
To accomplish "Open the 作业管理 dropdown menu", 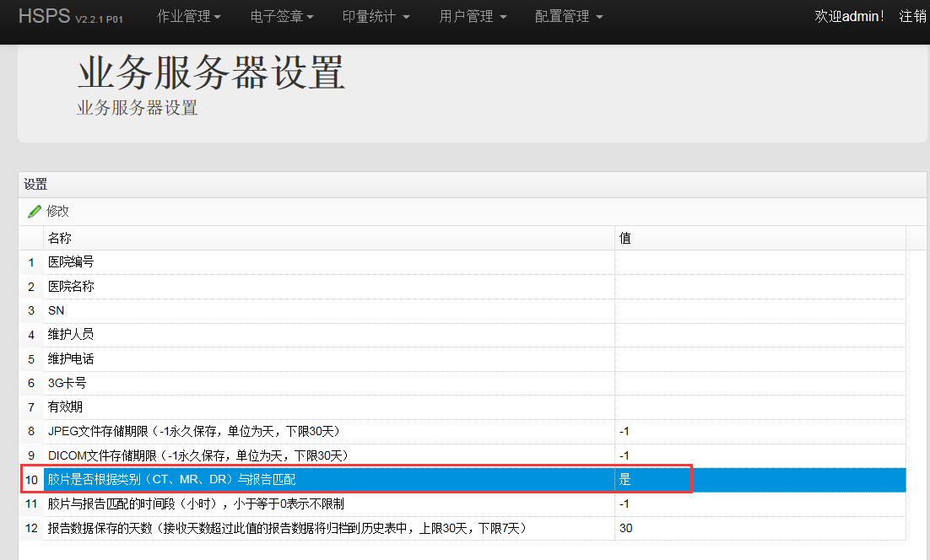I will click(188, 17).
